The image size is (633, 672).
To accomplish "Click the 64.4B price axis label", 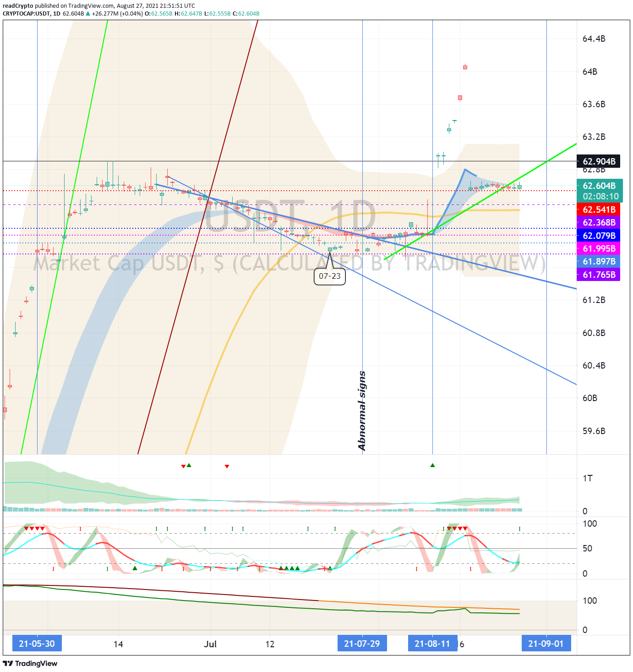I will (x=594, y=39).
